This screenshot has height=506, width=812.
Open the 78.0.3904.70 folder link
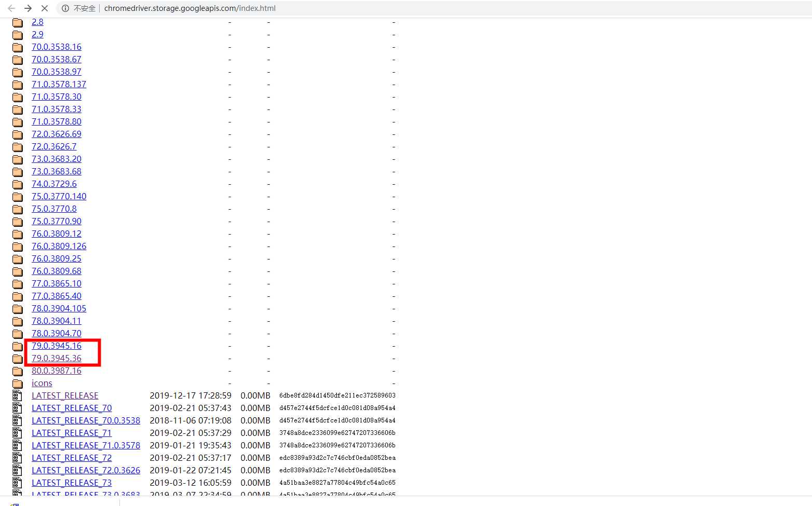(57, 333)
